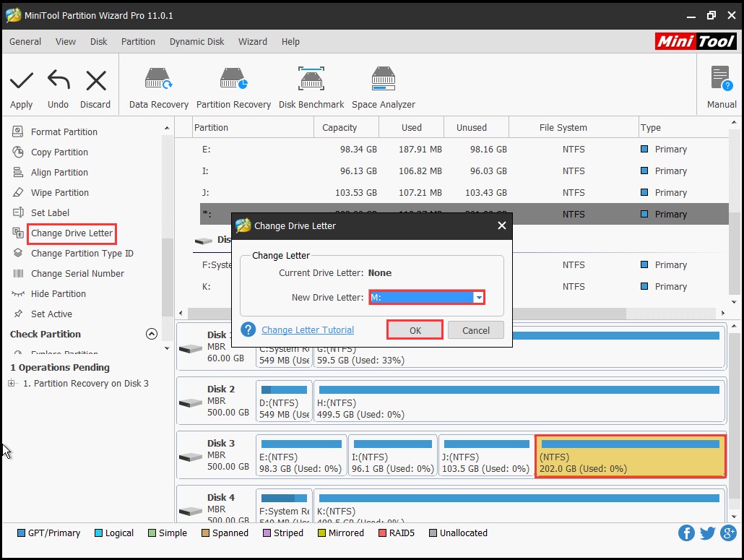Click the Apply checkmark icon
Screen dimensions: 744x560
tap(22, 80)
